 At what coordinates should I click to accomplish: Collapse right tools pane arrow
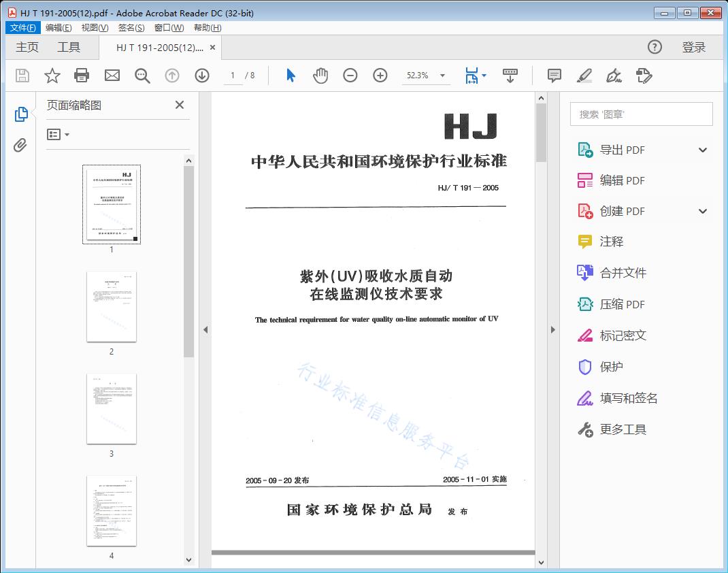(x=552, y=330)
